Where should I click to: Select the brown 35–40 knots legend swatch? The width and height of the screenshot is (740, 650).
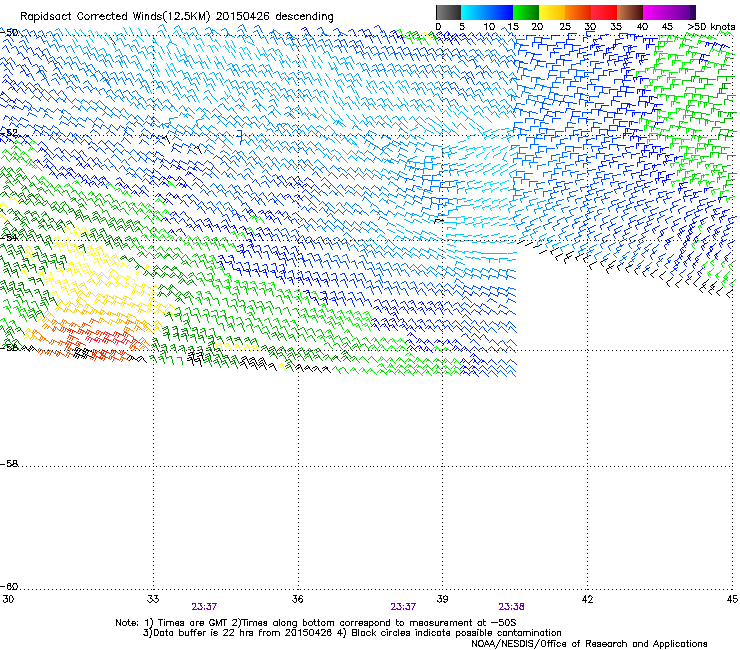[x=630, y=12]
